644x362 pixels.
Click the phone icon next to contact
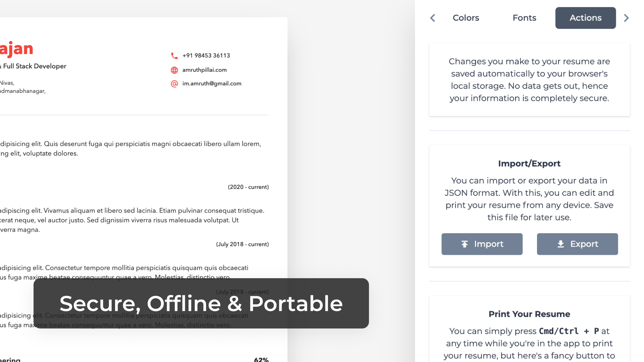(174, 56)
